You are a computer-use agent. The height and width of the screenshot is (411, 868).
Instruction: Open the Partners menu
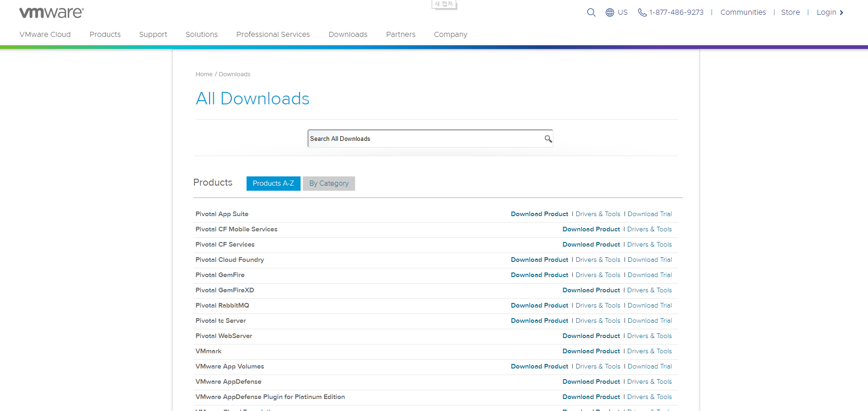pos(401,34)
